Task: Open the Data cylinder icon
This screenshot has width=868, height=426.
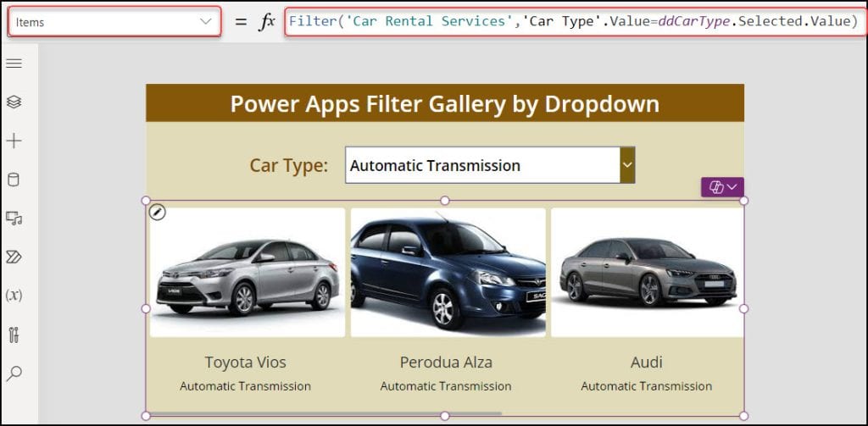Action: pos(14,180)
